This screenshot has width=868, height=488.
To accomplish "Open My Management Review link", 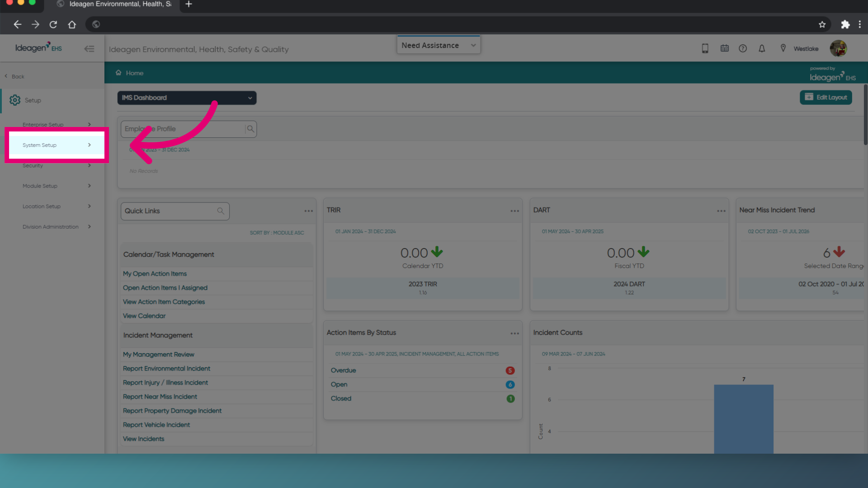I will coord(158,355).
